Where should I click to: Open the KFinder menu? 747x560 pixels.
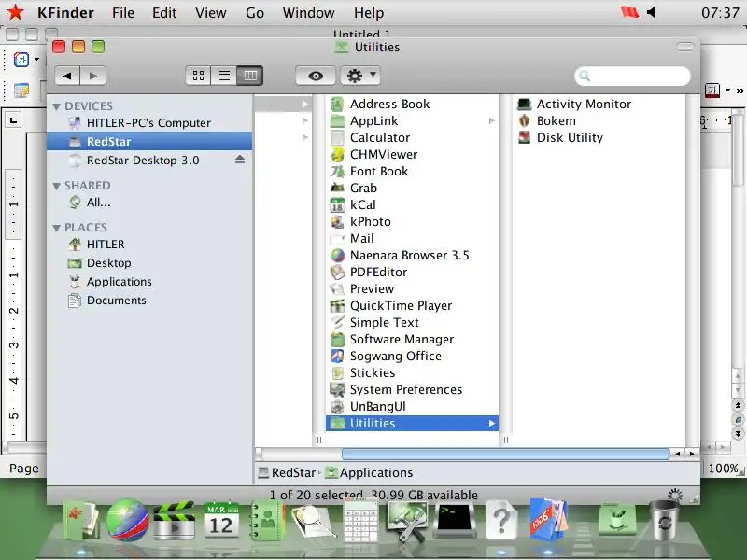coord(65,12)
